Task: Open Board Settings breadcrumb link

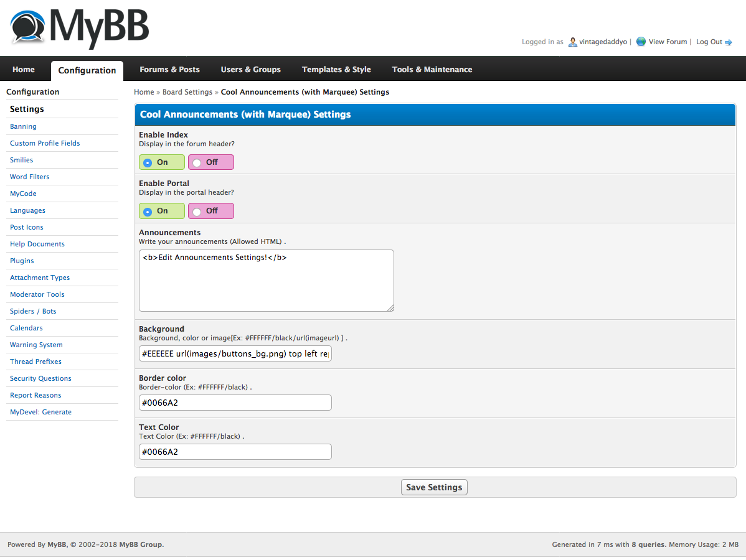Action: 187,92
